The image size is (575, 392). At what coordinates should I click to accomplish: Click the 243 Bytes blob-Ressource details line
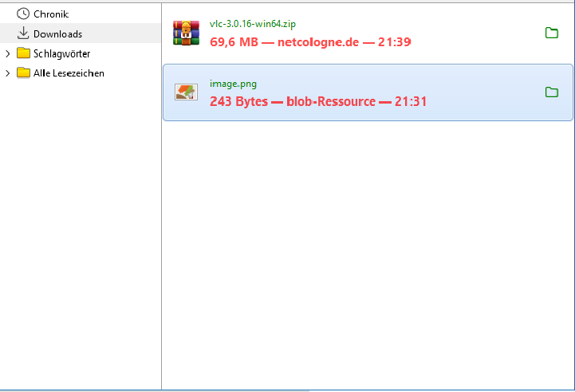[318, 101]
